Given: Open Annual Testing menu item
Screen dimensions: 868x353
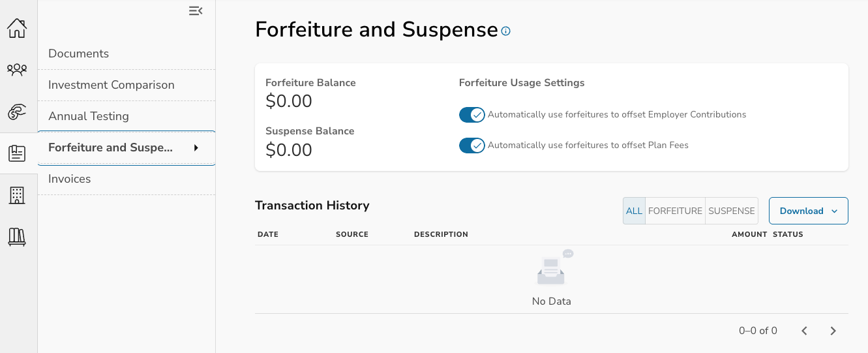Looking at the screenshot, I should [x=89, y=116].
